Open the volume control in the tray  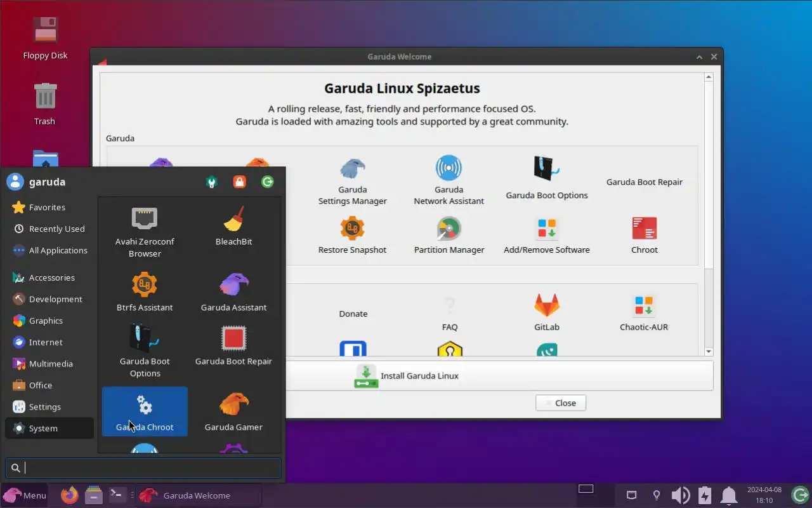681,495
